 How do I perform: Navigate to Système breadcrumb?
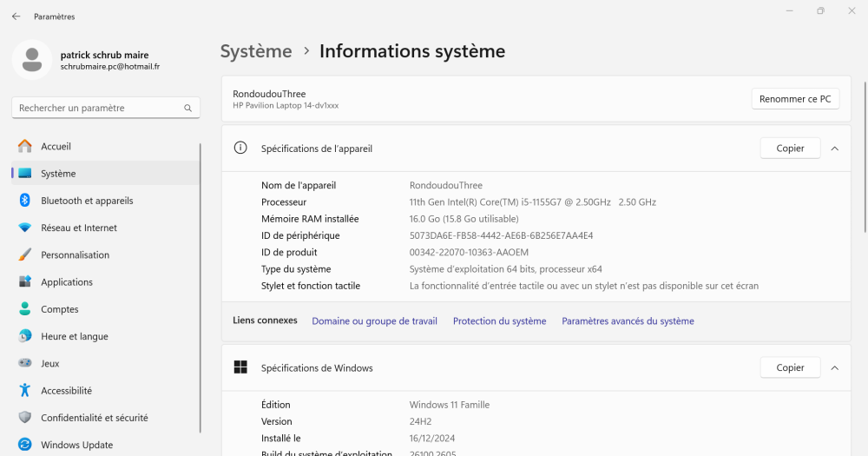256,51
